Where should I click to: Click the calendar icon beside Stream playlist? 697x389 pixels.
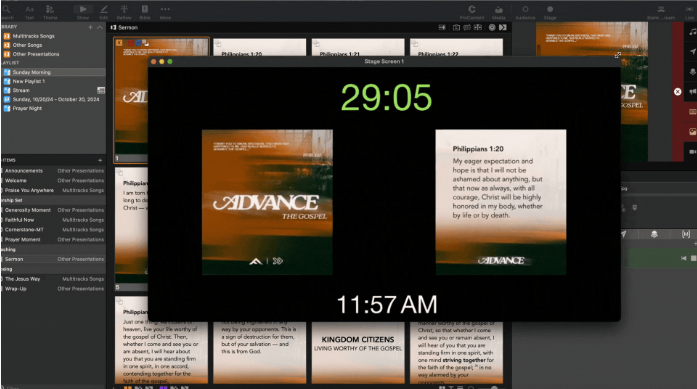[x=101, y=90]
